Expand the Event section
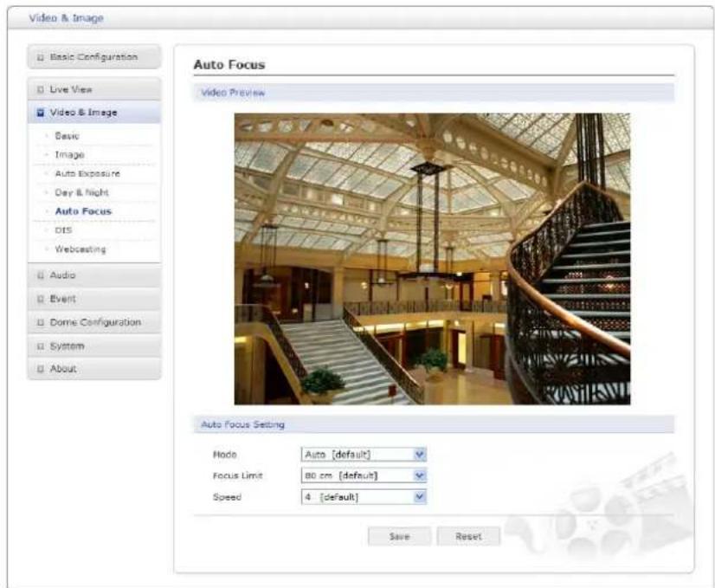715x588 pixels. click(x=94, y=299)
